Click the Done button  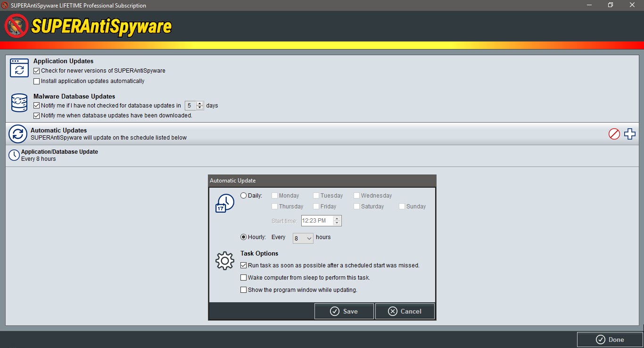[x=610, y=340]
